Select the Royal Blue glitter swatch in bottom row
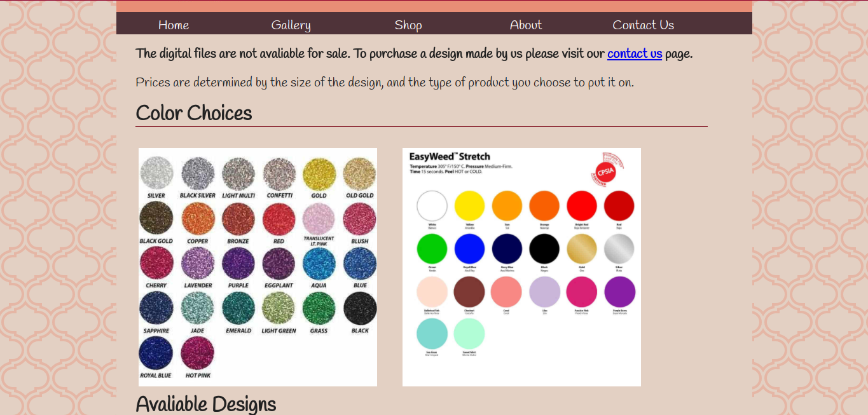The image size is (868, 415). (x=156, y=353)
